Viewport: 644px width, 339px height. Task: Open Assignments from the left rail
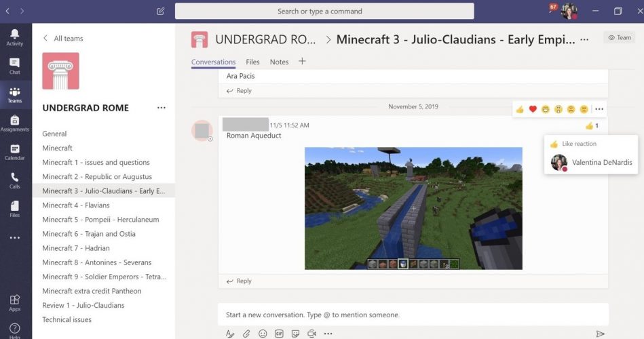(x=14, y=123)
